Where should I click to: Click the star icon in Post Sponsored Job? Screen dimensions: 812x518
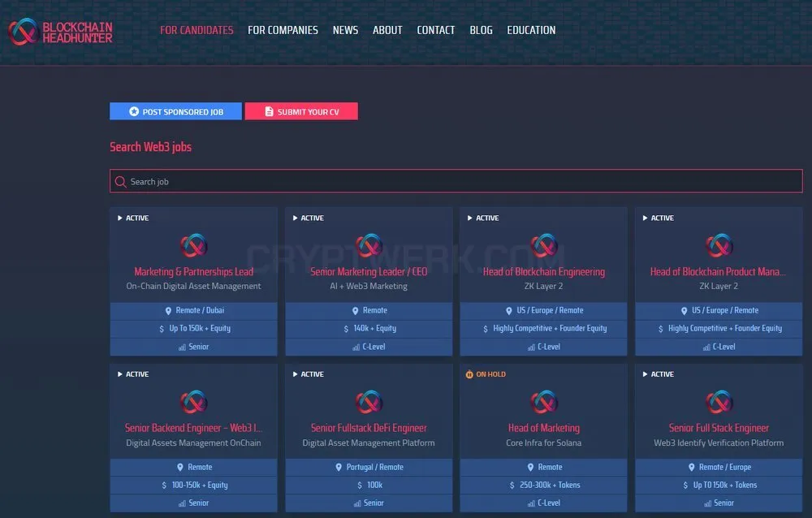point(134,111)
